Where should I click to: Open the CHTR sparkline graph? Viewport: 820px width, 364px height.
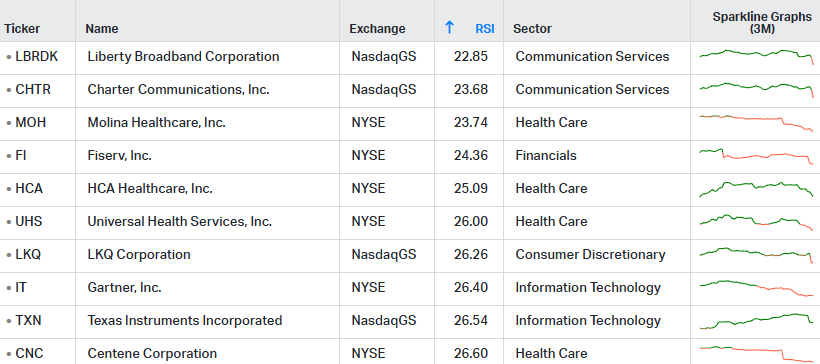tap(757, 89)
